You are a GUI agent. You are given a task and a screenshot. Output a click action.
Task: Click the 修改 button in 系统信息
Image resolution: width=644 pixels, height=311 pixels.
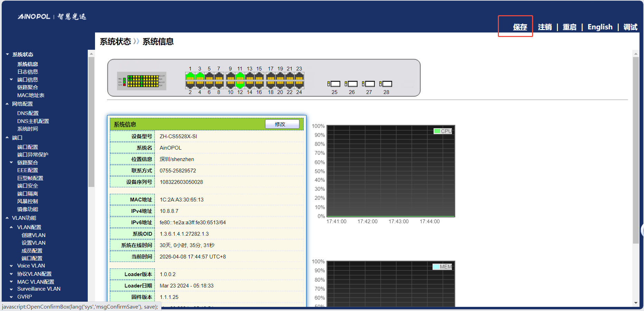point(282,124)
